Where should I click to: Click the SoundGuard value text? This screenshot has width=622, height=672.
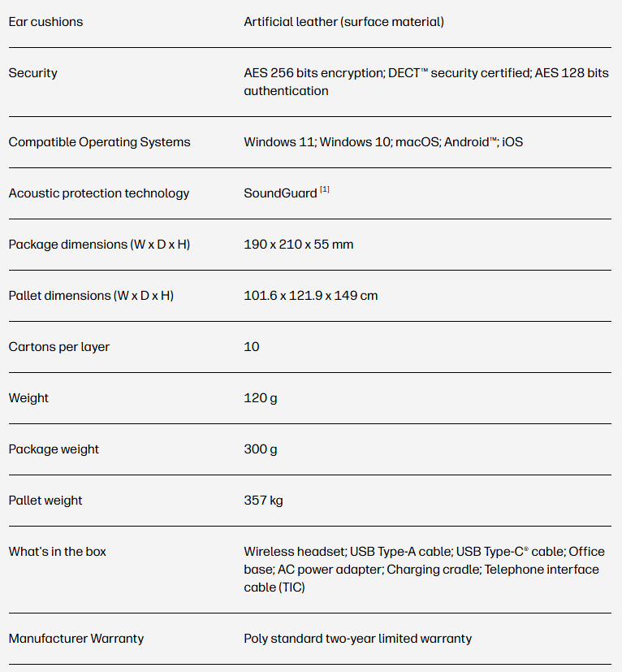(x=280, y=193)
